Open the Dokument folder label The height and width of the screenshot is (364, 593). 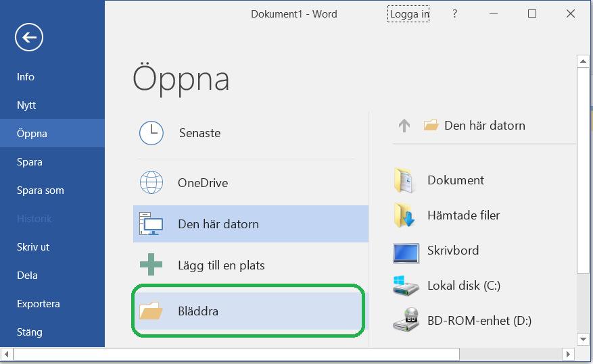point(456,180)
